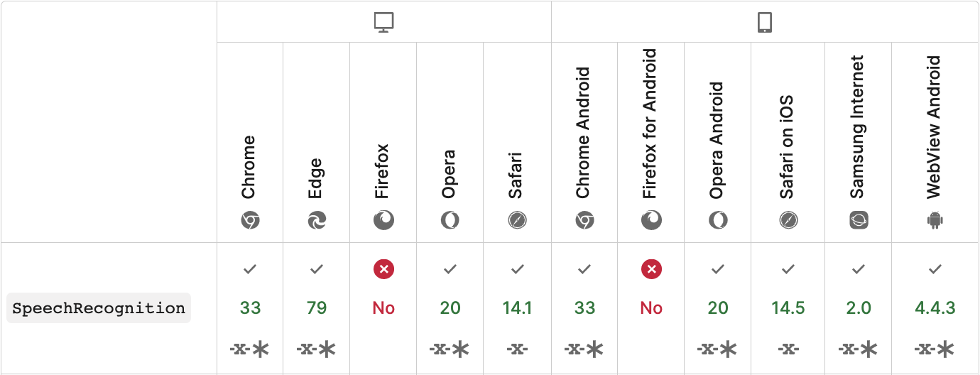Click the desktop Opera browser logo icon
Viewport: 980px width, 375px height.
(x=450, y=221)
